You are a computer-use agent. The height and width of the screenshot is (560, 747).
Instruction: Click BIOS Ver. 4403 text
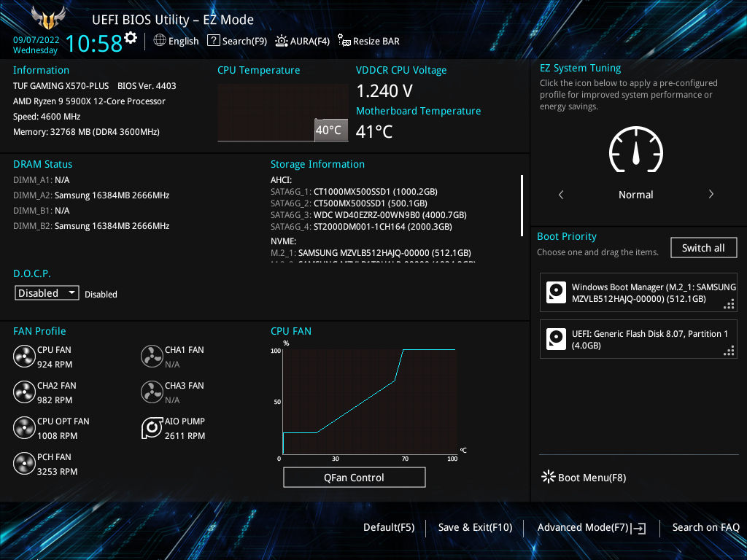click(x=147, y=86)
